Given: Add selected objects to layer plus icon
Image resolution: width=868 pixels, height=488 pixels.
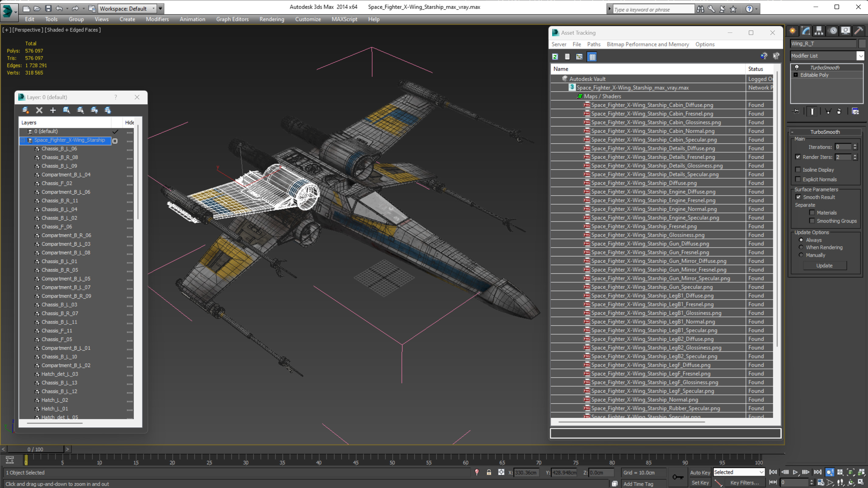Looking at the screenshot, I should [53, 110].
